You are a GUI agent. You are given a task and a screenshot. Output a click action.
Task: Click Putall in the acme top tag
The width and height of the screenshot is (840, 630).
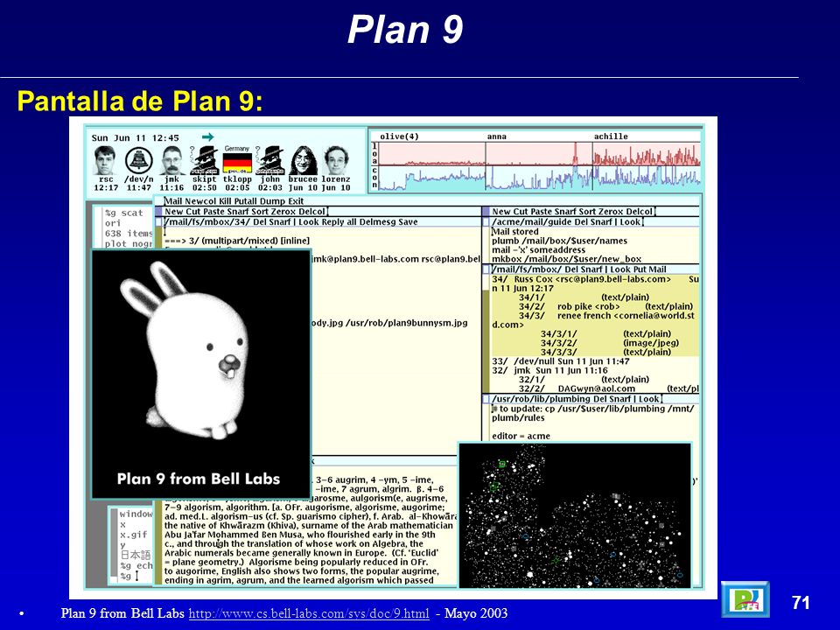point(245,201)
